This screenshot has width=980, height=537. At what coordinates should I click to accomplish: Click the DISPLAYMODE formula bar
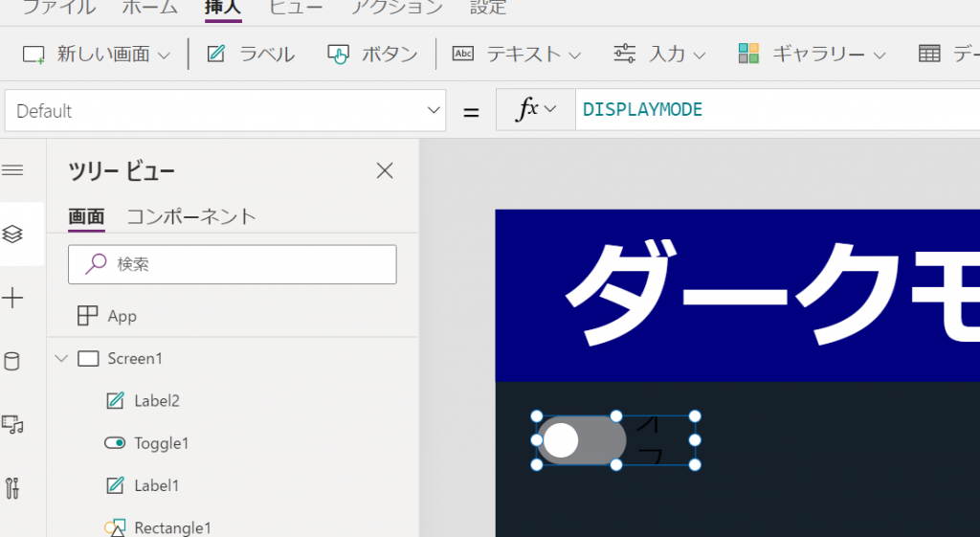pyautogui.click(x=777, y=109)
